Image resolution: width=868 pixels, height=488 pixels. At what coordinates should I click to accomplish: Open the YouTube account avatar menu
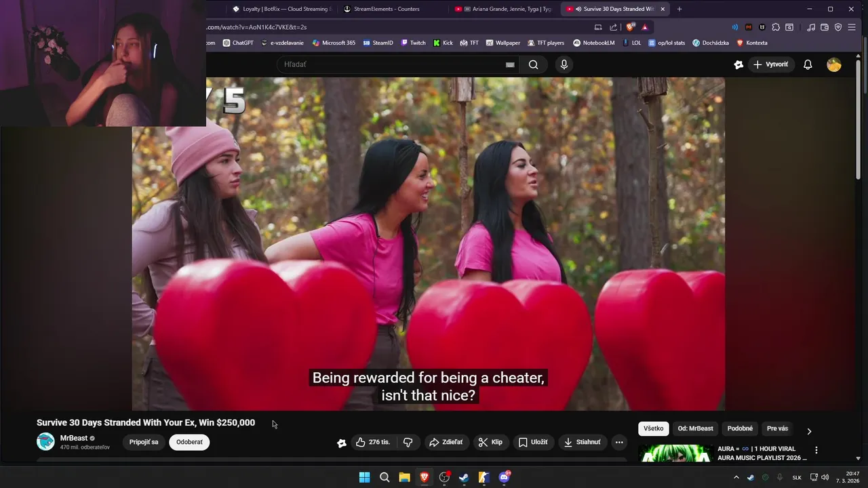tap(834, 64)
